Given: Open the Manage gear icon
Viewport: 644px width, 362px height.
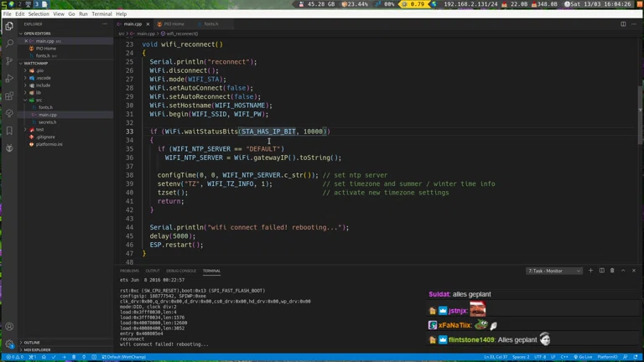Looking at the screenshot, I should point(9,344).
